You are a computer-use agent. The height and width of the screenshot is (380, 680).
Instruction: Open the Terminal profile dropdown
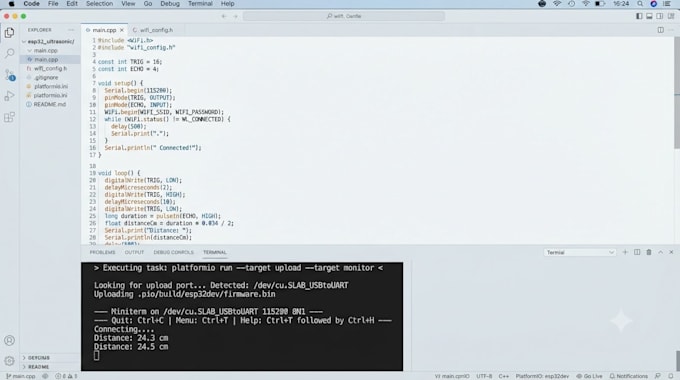(x=579, y=252)
